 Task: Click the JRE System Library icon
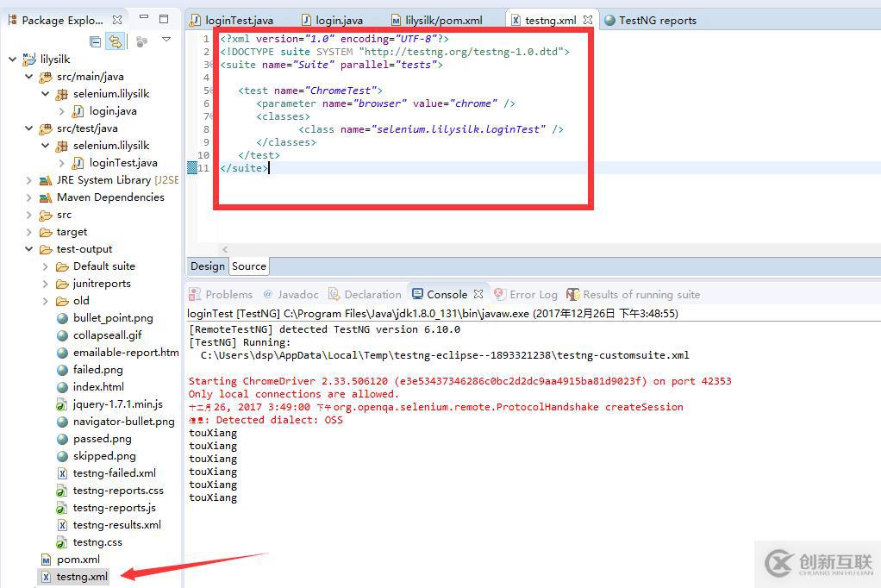(46, 180)
